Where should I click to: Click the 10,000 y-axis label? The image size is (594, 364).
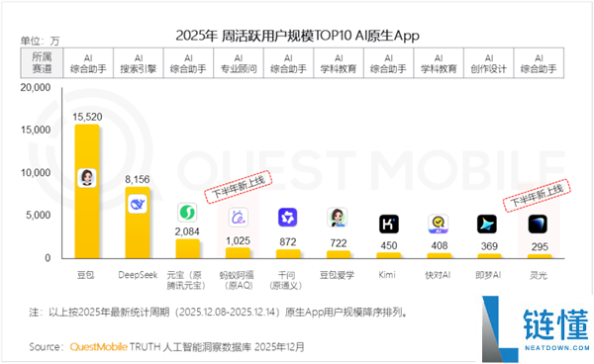[36, 172]
